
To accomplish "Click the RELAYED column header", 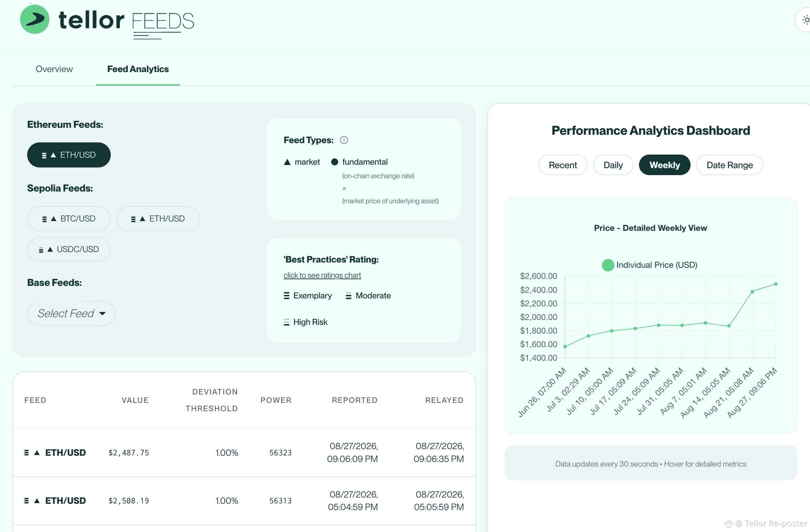I will [444, 400].
